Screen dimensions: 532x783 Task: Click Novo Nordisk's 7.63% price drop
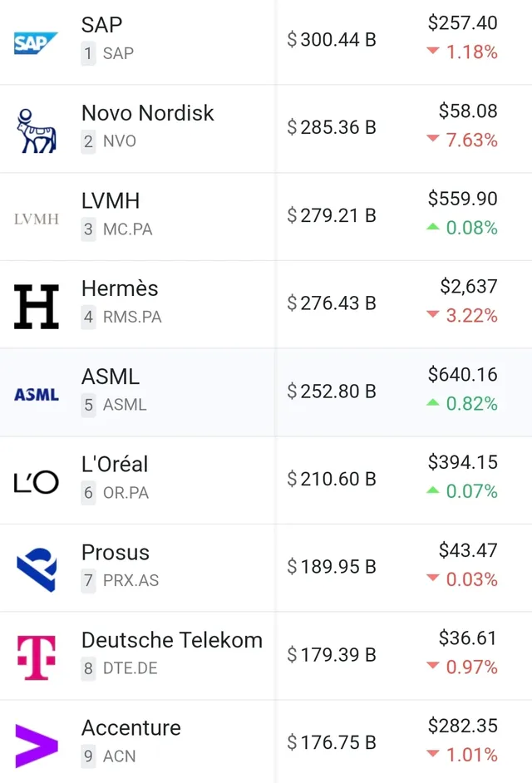coord(470,140)
